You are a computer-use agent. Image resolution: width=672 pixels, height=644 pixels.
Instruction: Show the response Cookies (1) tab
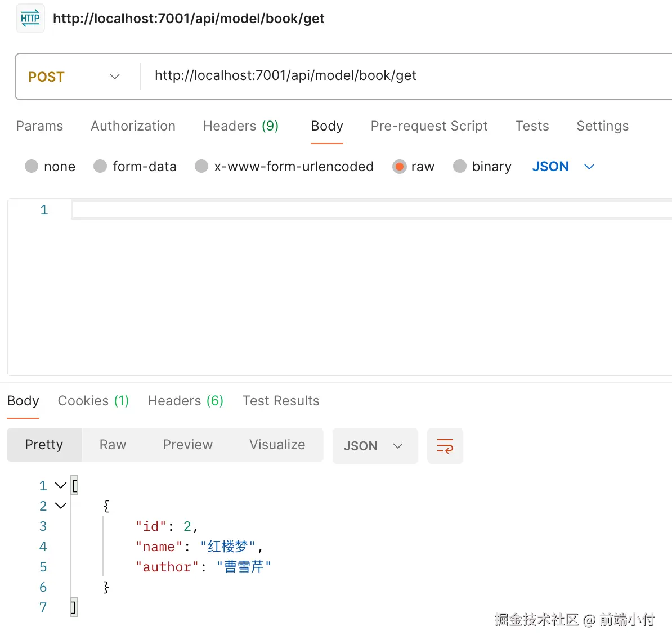coord(93,401)
